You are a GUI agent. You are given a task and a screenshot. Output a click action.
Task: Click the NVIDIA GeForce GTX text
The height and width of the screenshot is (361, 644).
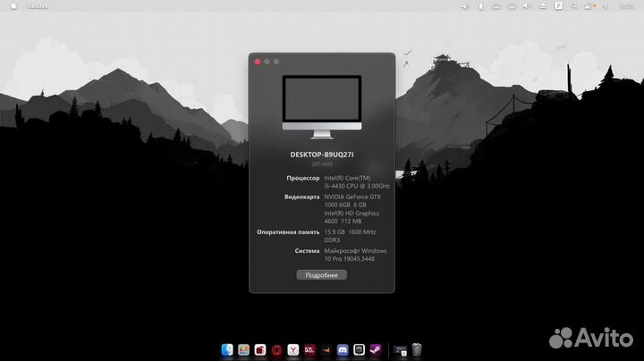pos(352,197)
